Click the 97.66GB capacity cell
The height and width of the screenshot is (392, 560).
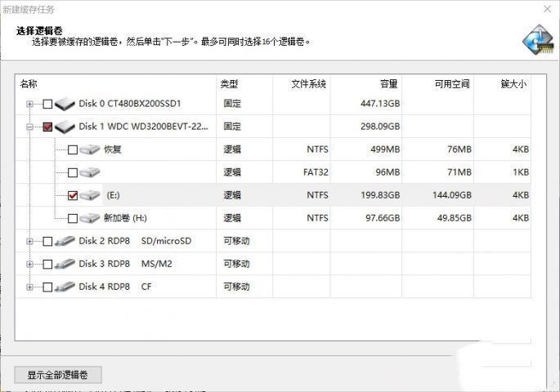click(383, 218)
